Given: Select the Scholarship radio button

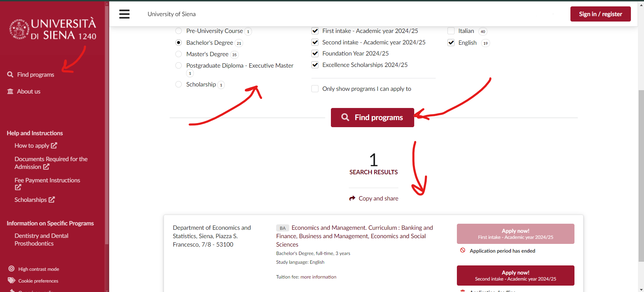Looking at the screenshot, I should pyautogui.click(x=179, y=84).
